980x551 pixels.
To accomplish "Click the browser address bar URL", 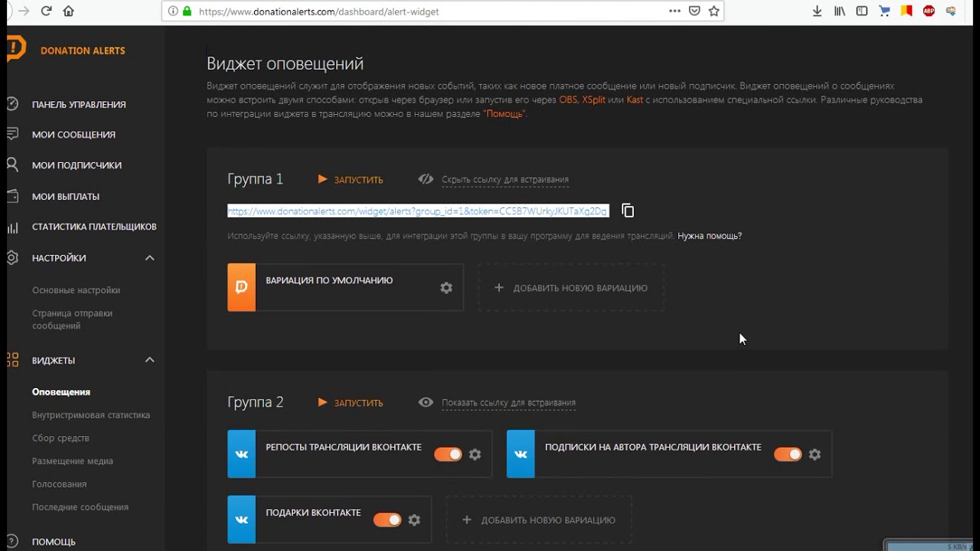I will (x=318, y=11).
